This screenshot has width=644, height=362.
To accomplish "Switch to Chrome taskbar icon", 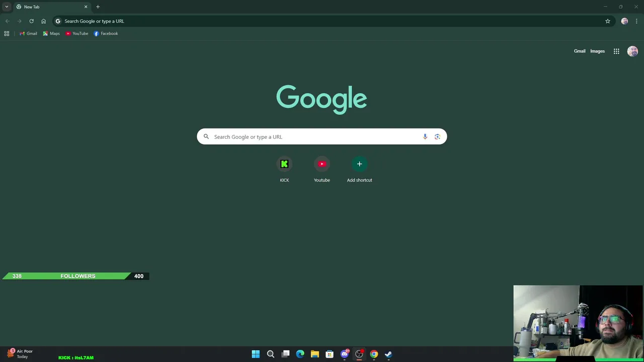I will pos(374,354).
